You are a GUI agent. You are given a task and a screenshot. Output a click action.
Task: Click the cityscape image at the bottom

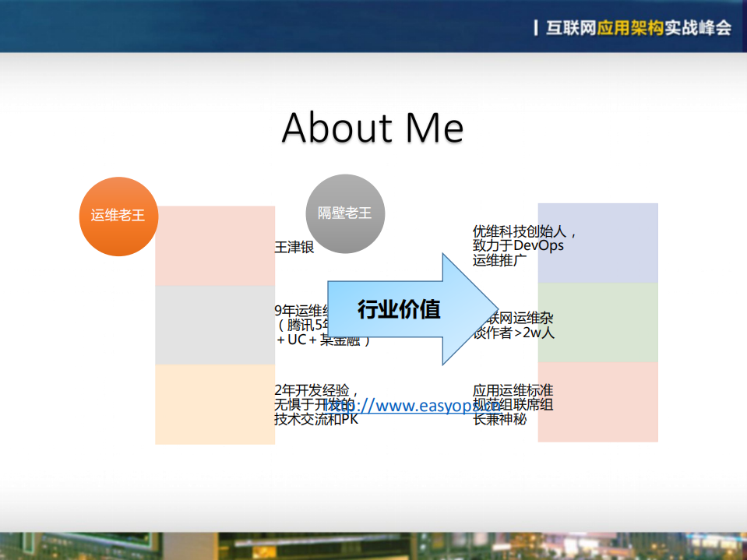[373, 545]
